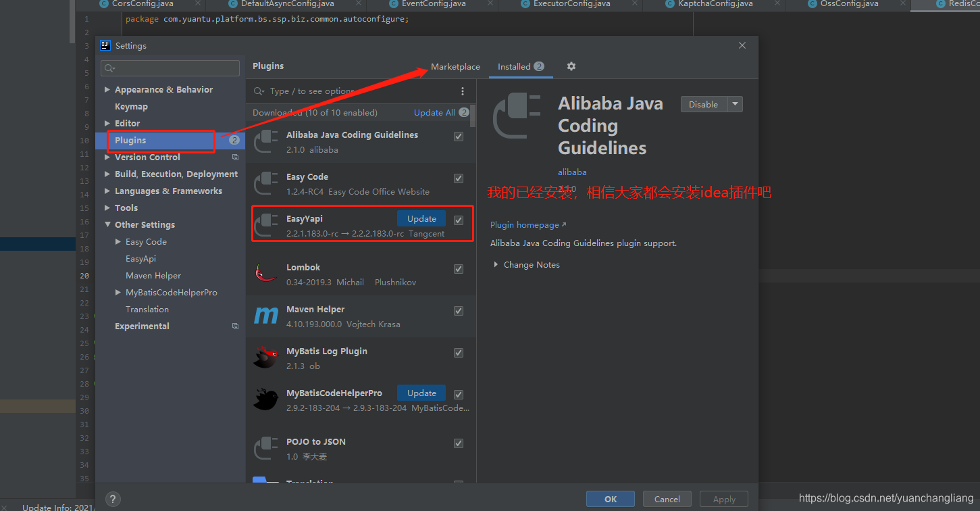The image size is (980, 511).
Task: Click Update for MyBatisCodeHelperPro plugin
Action: [421, 393]
